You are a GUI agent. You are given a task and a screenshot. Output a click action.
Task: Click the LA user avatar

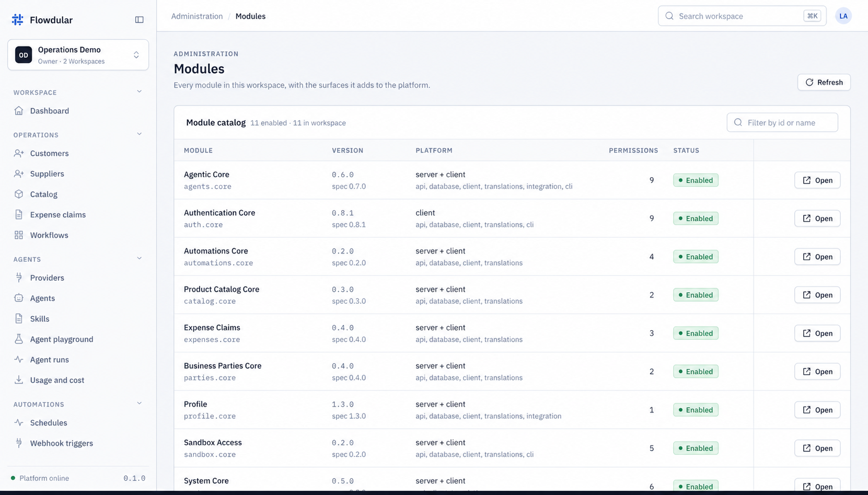tap(843, 16)
